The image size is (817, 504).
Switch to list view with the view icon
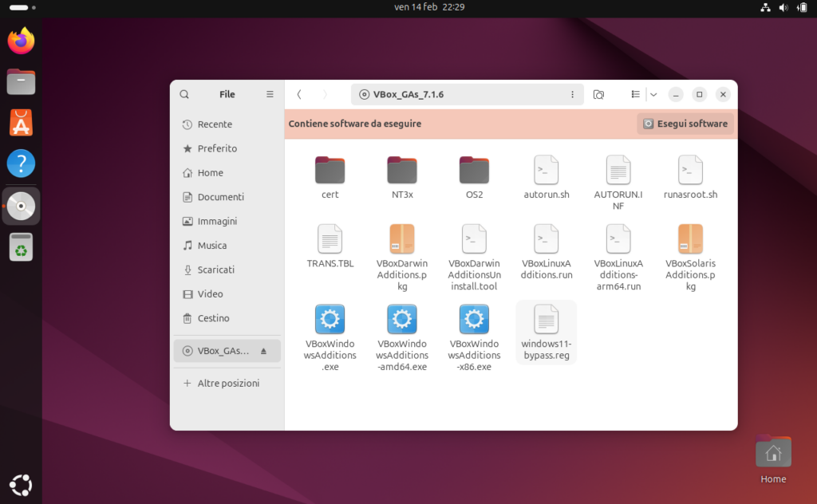635,94
